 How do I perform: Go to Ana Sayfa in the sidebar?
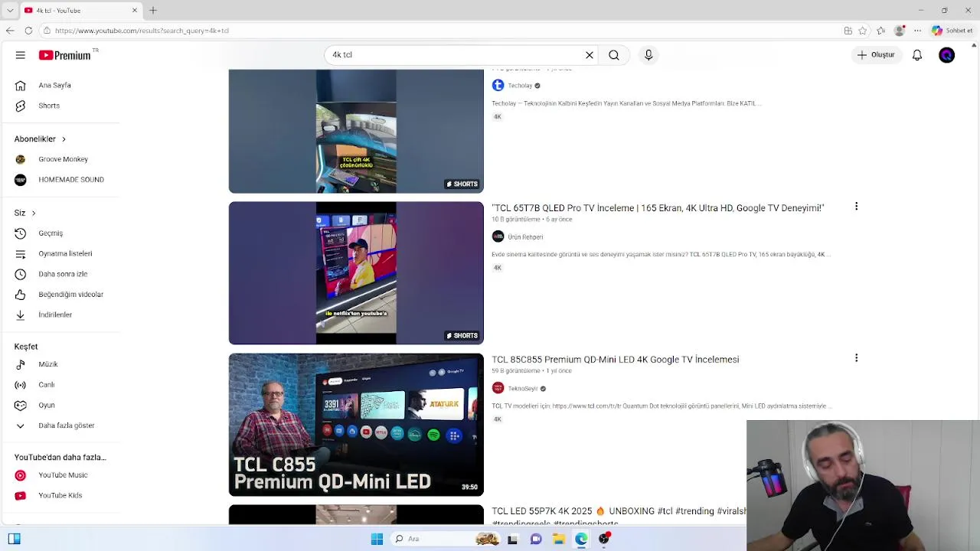pyautogui.click(x=54, y=85)
